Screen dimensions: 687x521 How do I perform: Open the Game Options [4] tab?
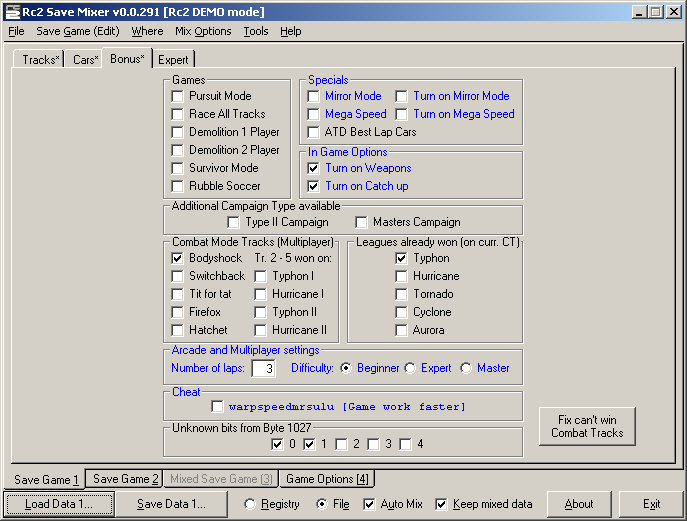(x=327, y=479)
